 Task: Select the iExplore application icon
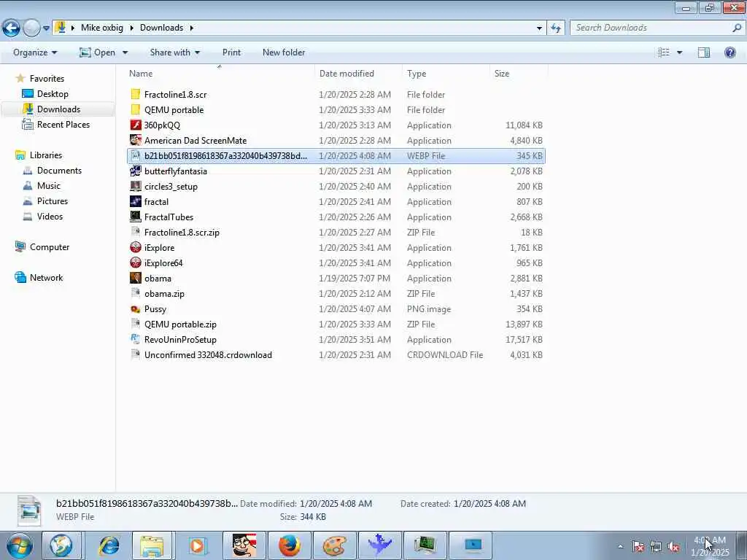(136, 247)
